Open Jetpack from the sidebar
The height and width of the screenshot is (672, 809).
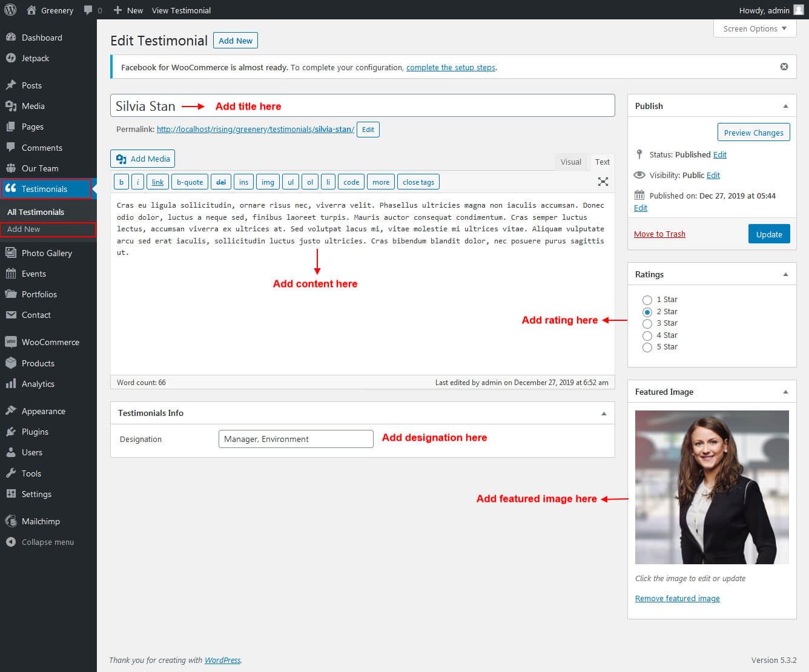[35, 58]
